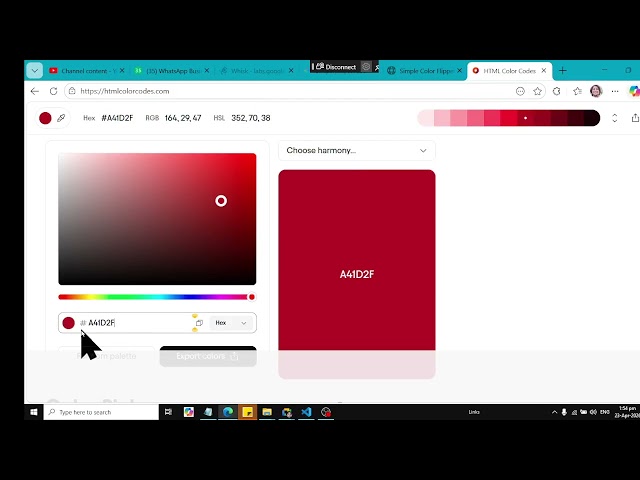Click the address bar URL htmlcolorcodes.com
Image resolution: width=640 pixels, height=480 pixels.
(124, 91)
